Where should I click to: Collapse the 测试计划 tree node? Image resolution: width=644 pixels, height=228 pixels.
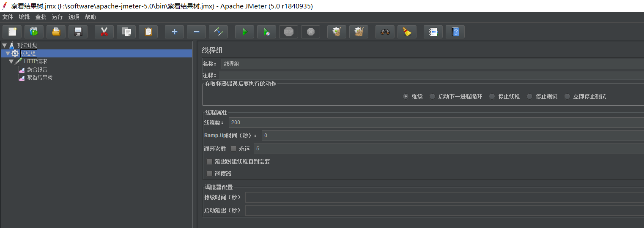pos(5,45)
